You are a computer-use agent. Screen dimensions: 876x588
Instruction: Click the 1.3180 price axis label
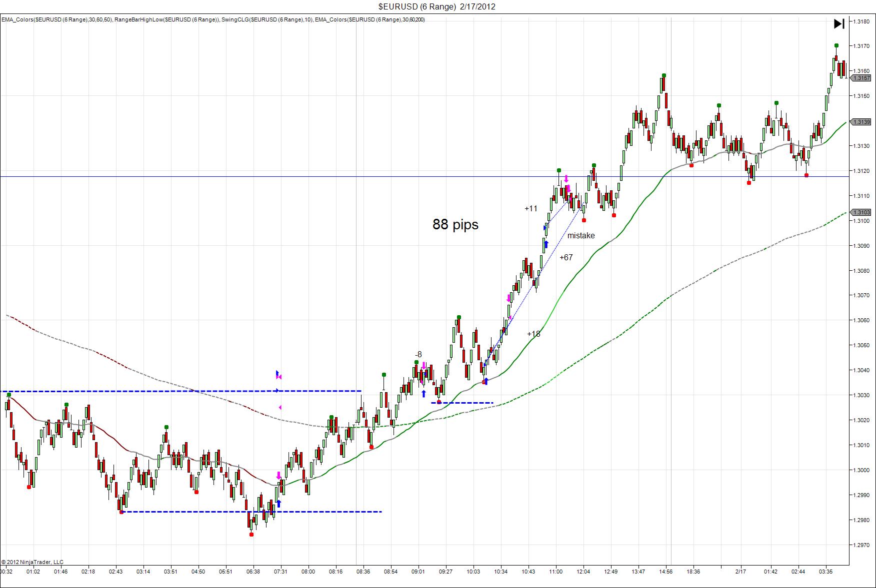point(862,21)
